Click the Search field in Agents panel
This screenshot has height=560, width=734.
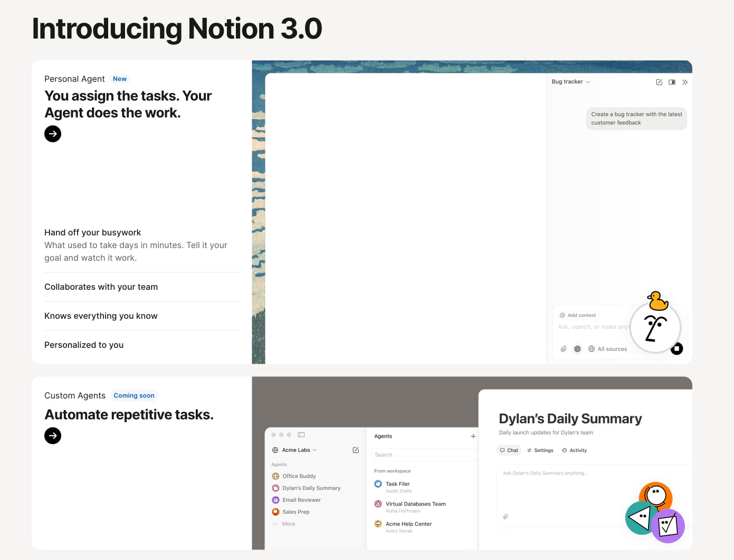click(424, 454)
